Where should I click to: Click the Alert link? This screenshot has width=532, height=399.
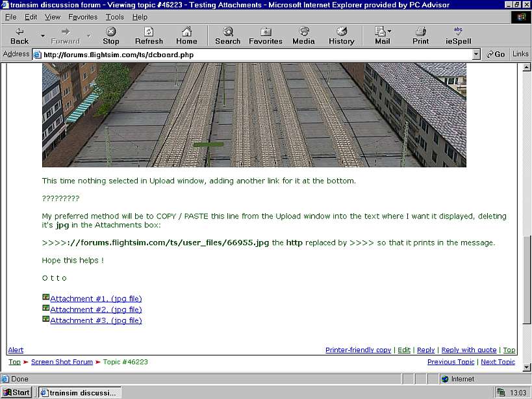[16, 350]
